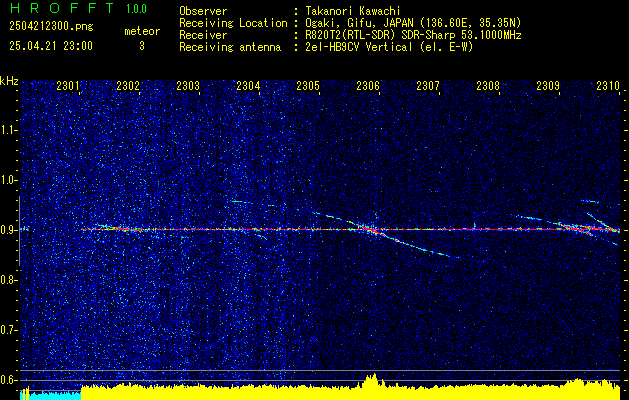Image resolution: width=629 pixels, height=400 pixels.
Task: Click the 'meteor' count label
Action: coord(142,31)
